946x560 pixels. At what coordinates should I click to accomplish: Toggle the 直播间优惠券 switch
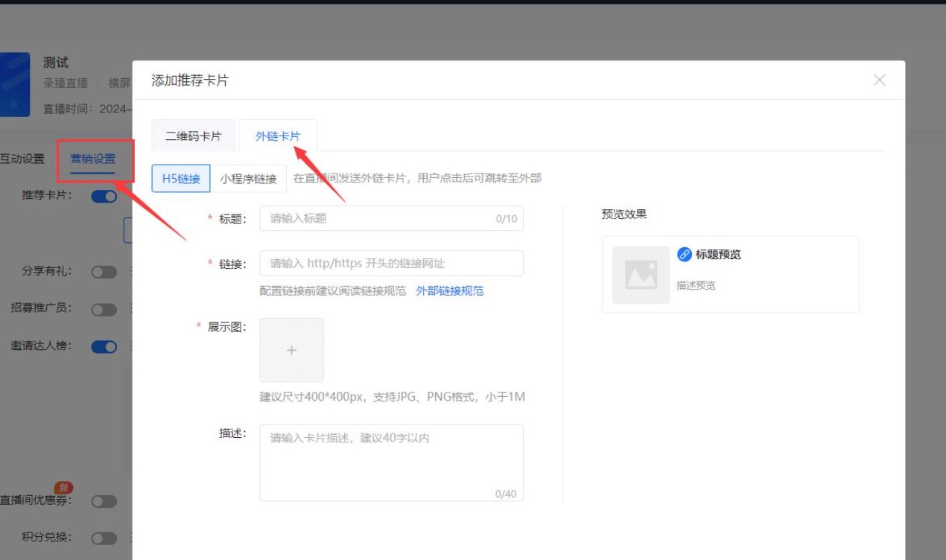[104, 501]
